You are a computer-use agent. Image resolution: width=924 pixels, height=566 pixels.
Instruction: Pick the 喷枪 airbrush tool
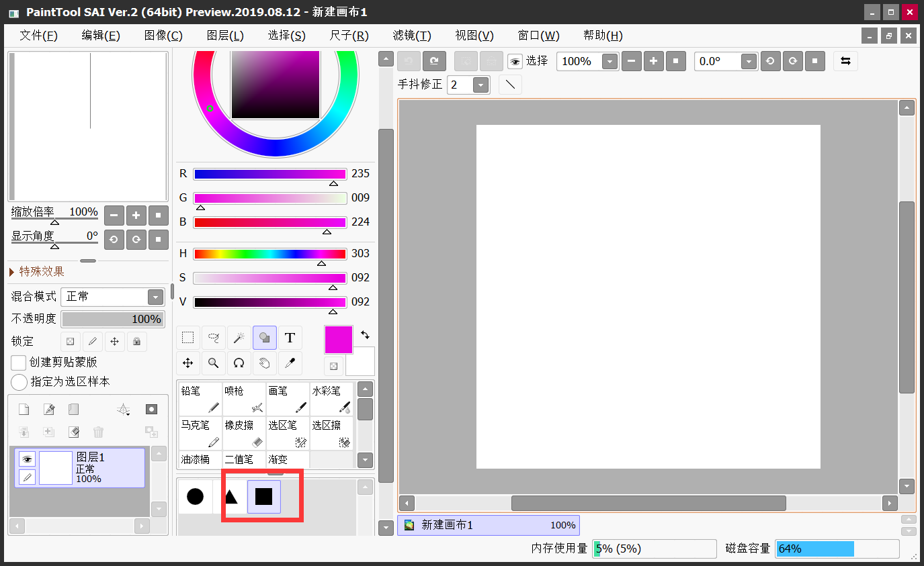click(x=244, y=399)
